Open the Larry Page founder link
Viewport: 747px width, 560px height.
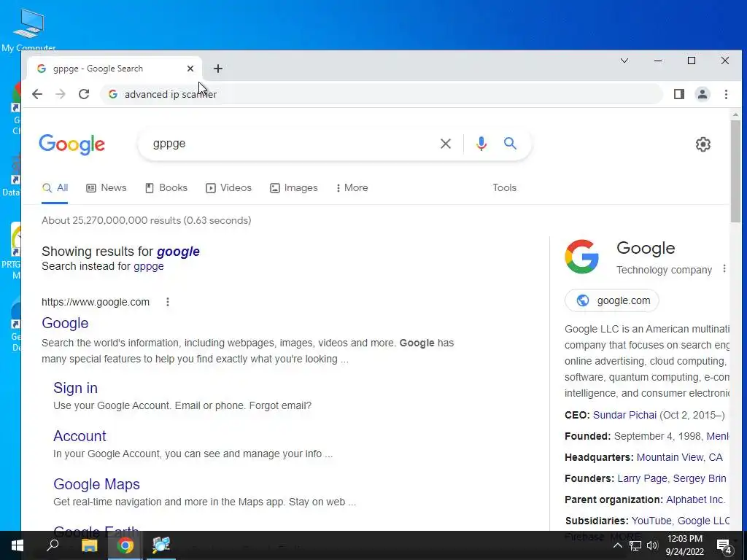point(642,478)
